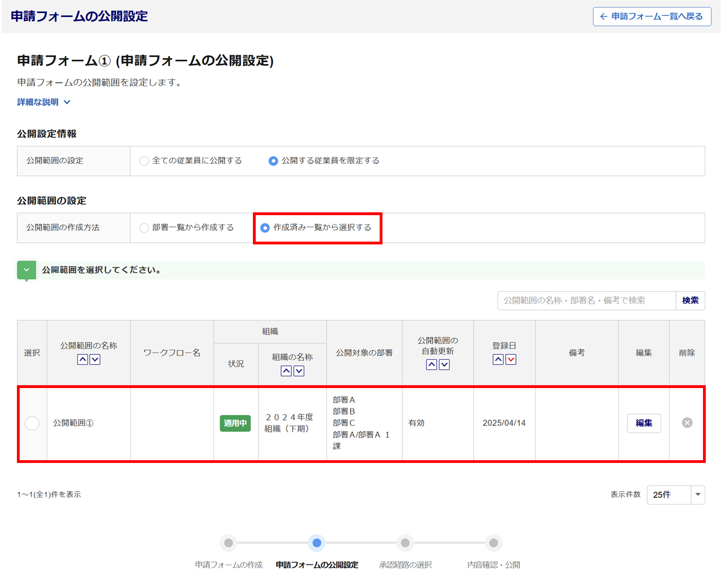
Task: Select 公開する従業員を限定する radio option
Action: click(273, 161)
